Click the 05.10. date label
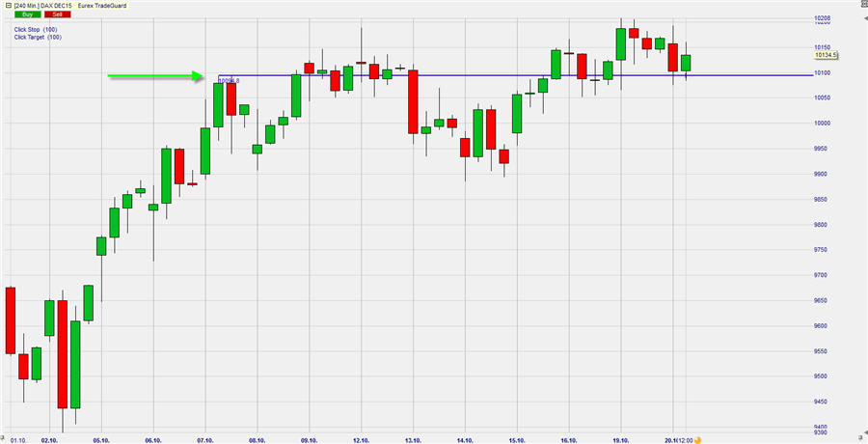This screenshot has width=868, height=444. [x=101, y=440]
